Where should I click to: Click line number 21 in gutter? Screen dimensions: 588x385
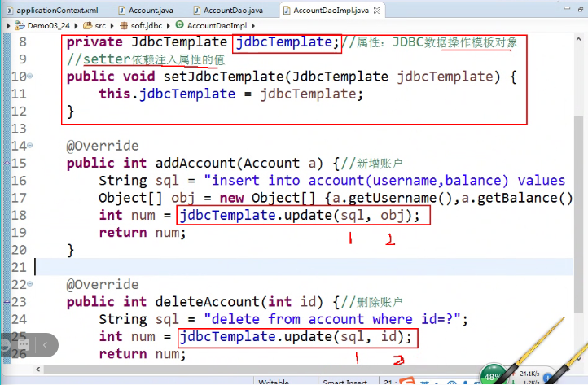coord(19,267)
